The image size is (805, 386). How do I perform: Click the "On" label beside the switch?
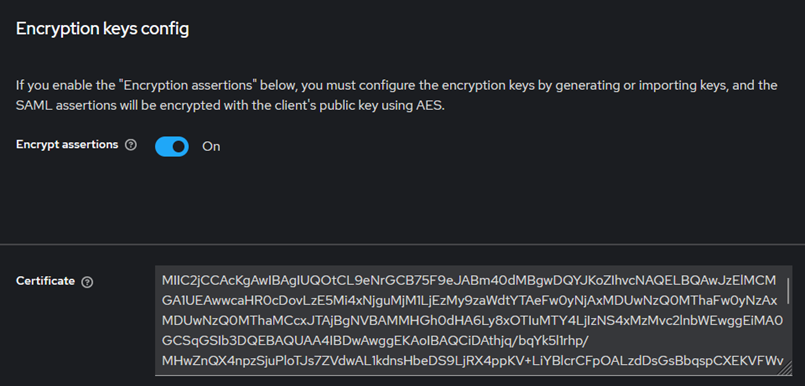[x=211, y=147]
